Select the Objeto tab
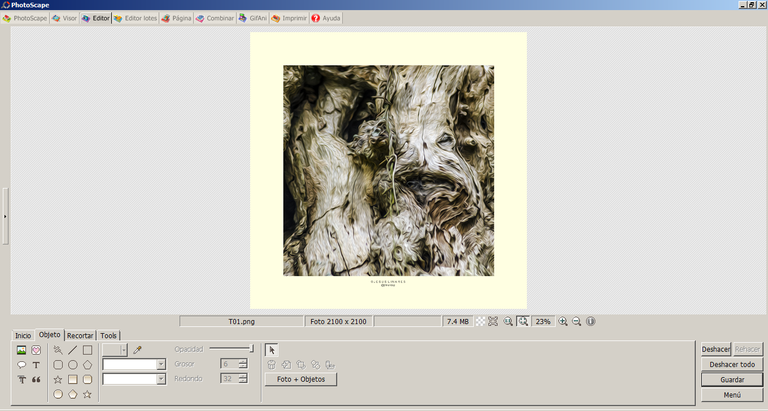768x411 pixels. tap(49, 335)
